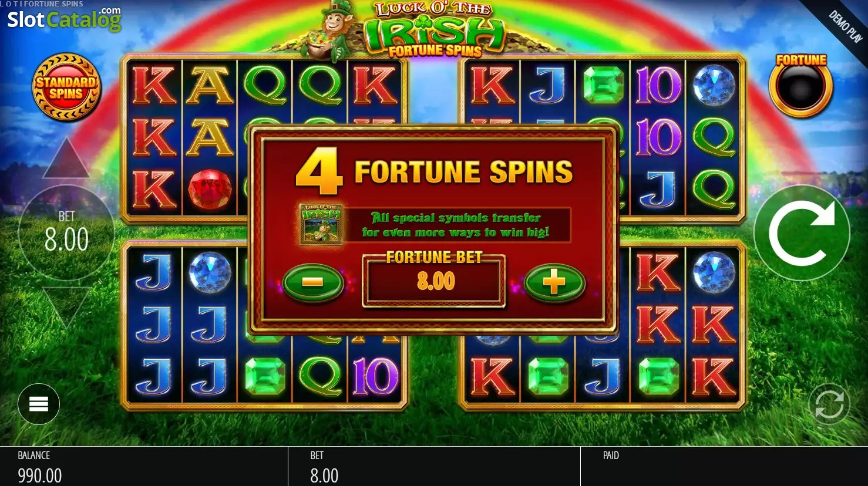The width and height of the screenshot is (868, 486).
Task: Raise bet with the up triangle
Action: [66, 158]
